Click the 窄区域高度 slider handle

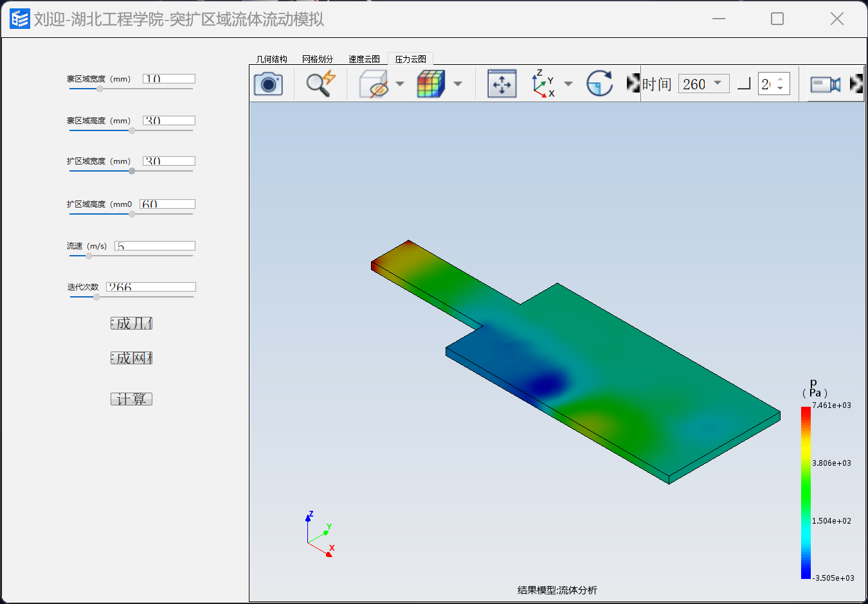tap(132, 130)
